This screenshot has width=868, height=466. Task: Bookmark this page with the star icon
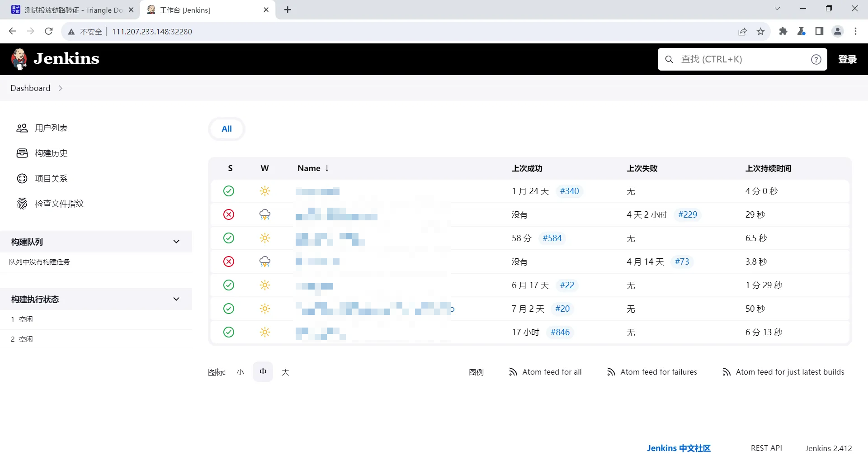(760, 32)
